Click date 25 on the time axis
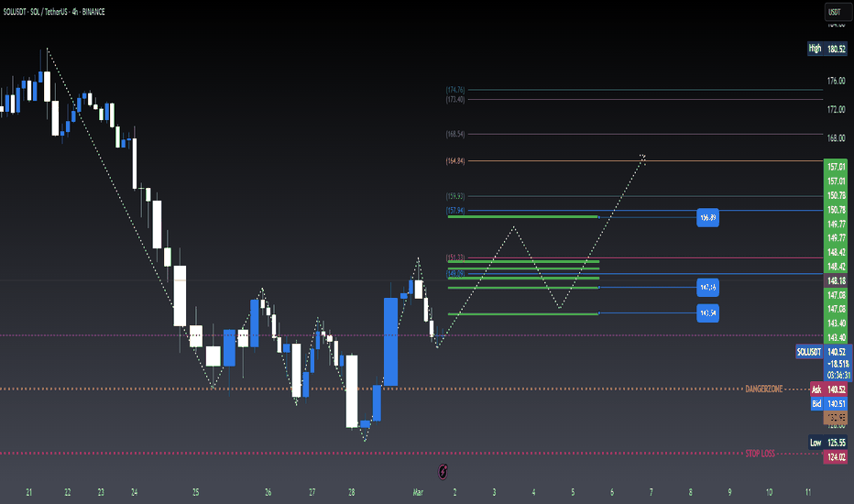854x504 pixels. (x=195, y=492)
